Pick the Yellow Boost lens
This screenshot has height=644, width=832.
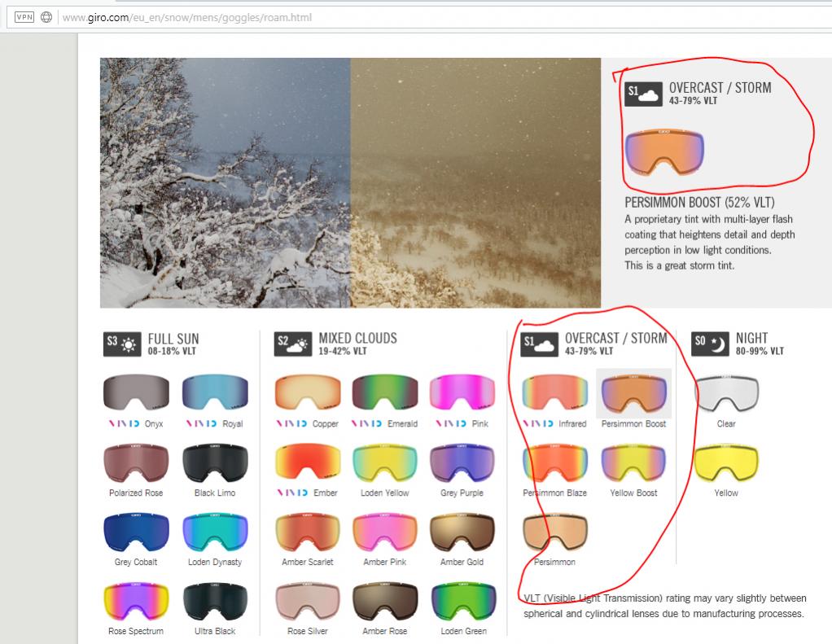(x=633, y=462)
